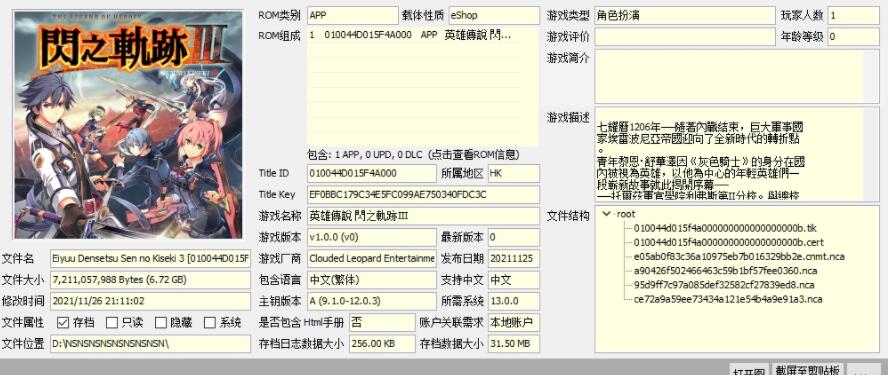Click the 发布日期 field 20211125
The image size is (894, 375).
514,259
